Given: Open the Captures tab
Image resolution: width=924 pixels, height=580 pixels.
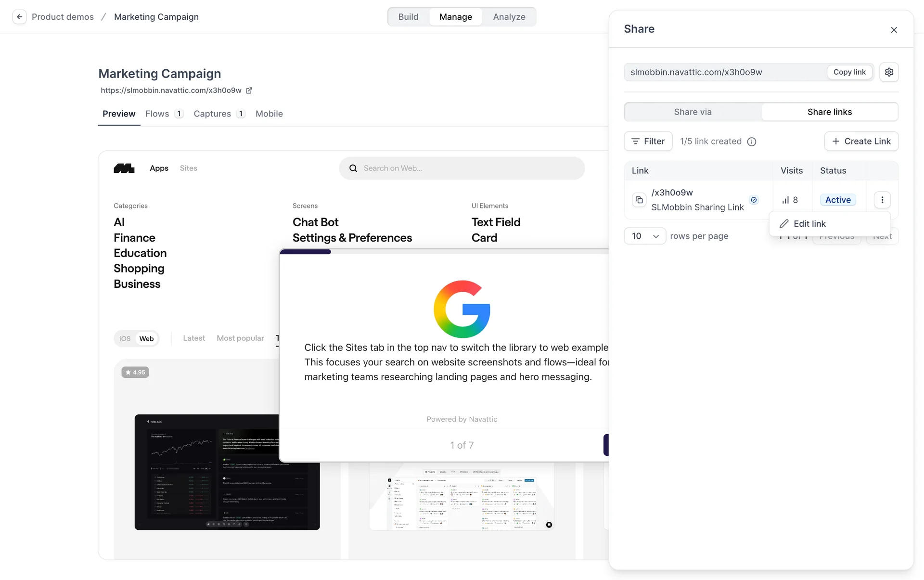Looking at the screenshot, I should click(x=212, y=114).
